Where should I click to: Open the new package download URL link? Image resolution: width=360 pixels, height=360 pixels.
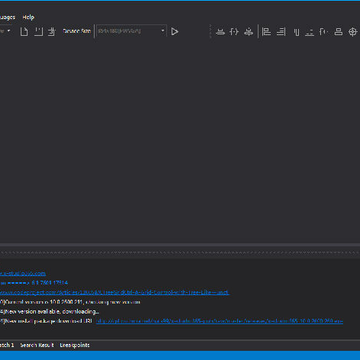[x=220, y=321]
